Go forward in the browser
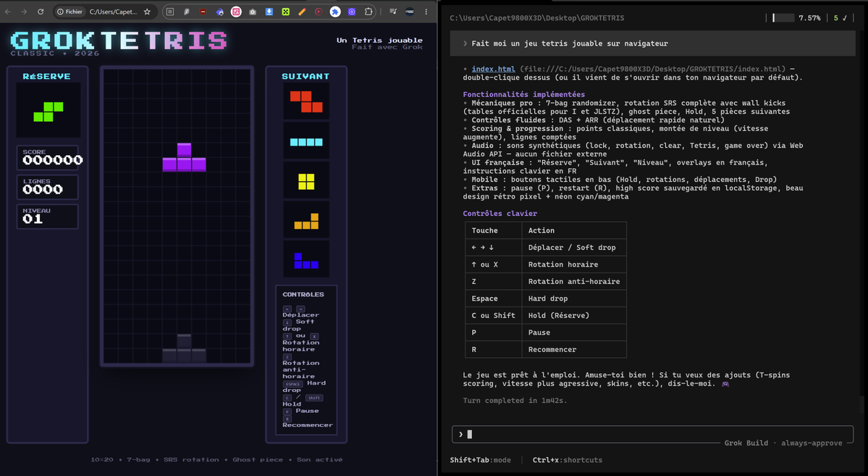The width and height of the screenshot is (868, 476). 24,12
